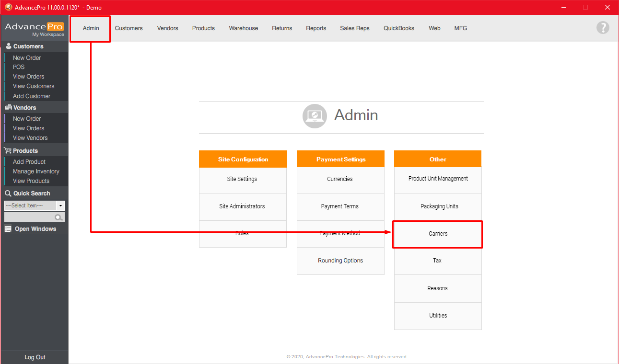Open Carriers in Other section

click(438, 234)
